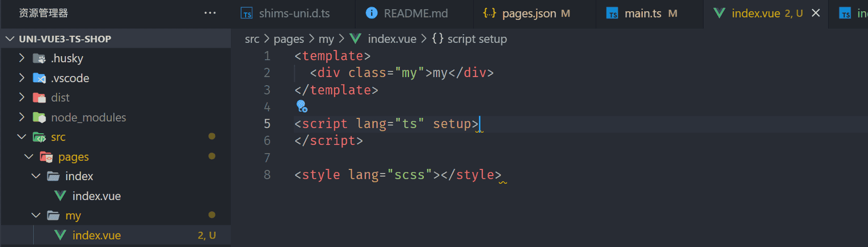
Task: Collapse the pages folder
Action: pyautogui.click(x=29, y=156)
